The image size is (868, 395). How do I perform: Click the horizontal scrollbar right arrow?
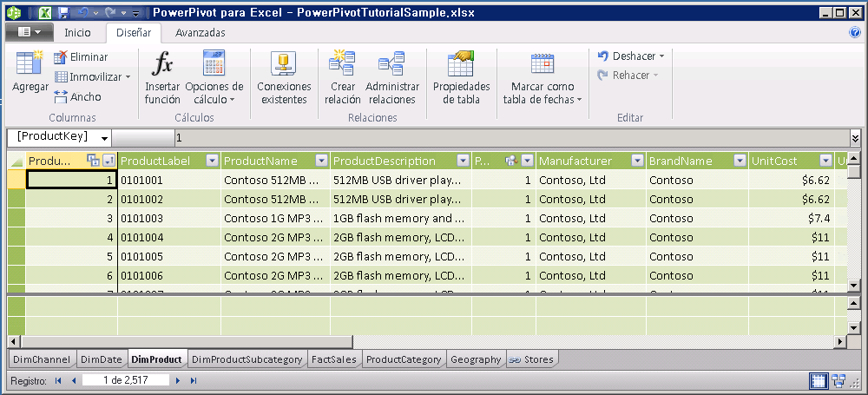click(x=840, y=342)
